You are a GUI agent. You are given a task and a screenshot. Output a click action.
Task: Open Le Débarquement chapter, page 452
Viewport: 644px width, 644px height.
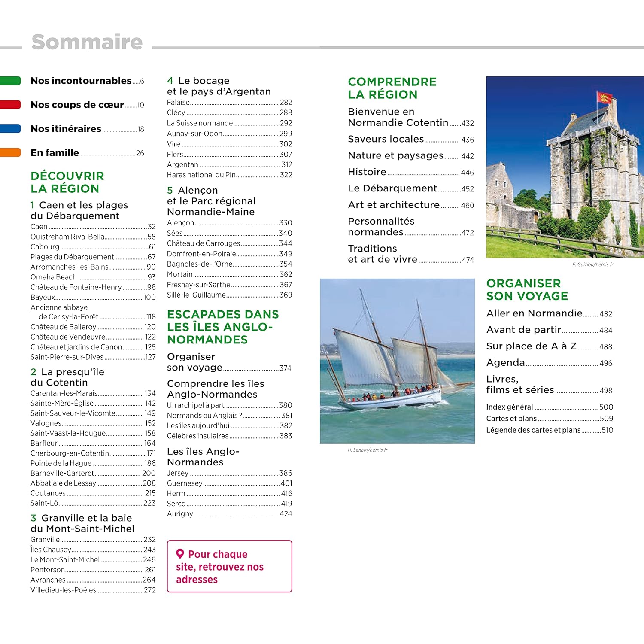coord(410,188)
